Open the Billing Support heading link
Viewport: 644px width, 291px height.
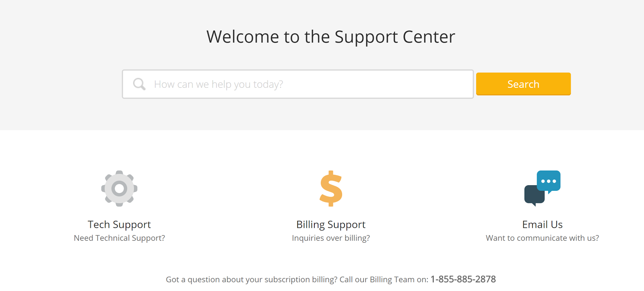(331, 225)
